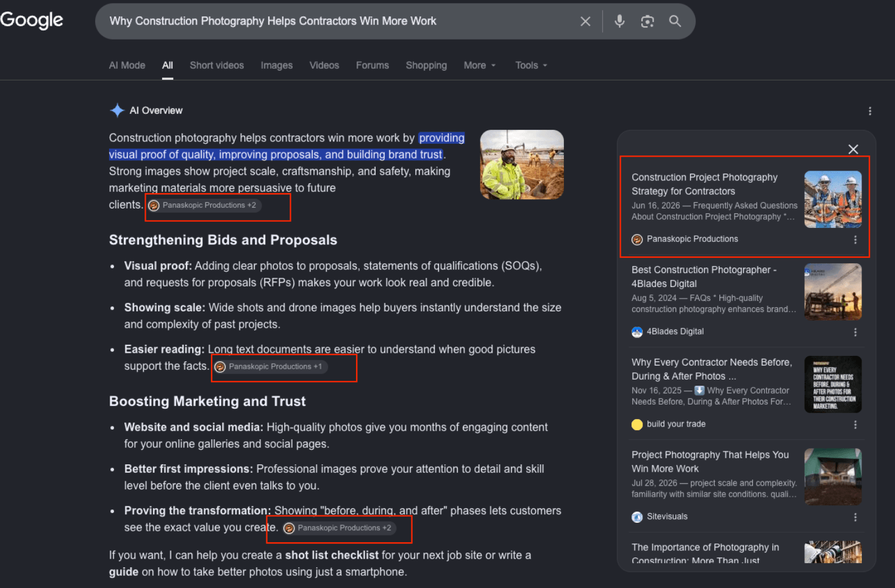Click thumbnail of 4Blades Digital card
This screenshot has width=895, height=588.
tap(833, 292)
